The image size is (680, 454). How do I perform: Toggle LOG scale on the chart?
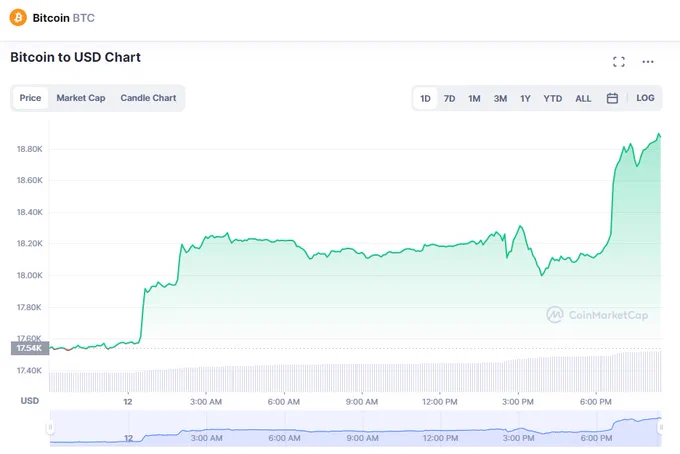click(645, 98)
